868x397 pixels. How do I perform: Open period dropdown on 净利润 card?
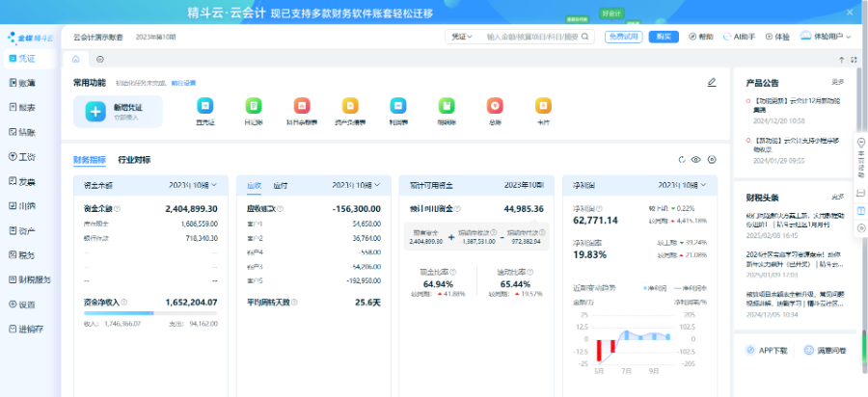[682, 185]
